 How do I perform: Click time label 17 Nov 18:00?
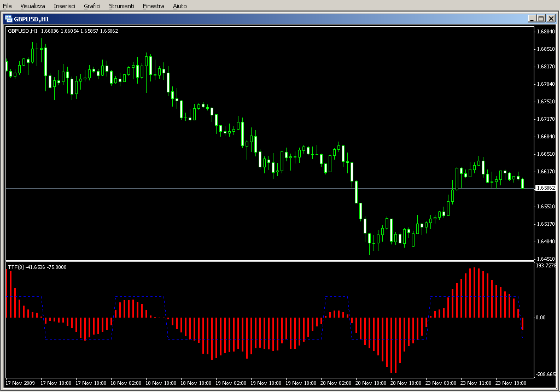coord(91,383)
